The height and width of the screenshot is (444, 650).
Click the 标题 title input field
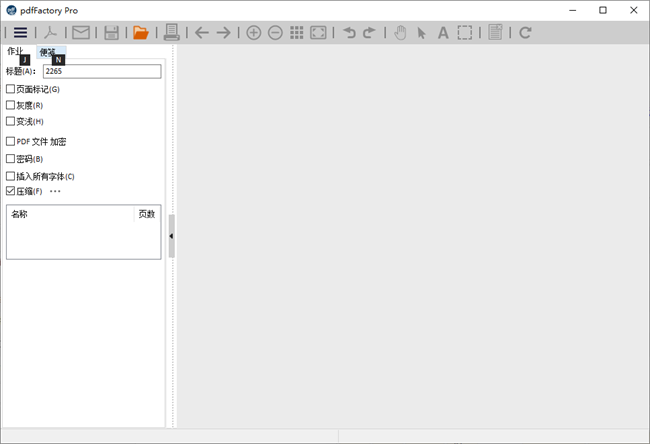point(101,72)
